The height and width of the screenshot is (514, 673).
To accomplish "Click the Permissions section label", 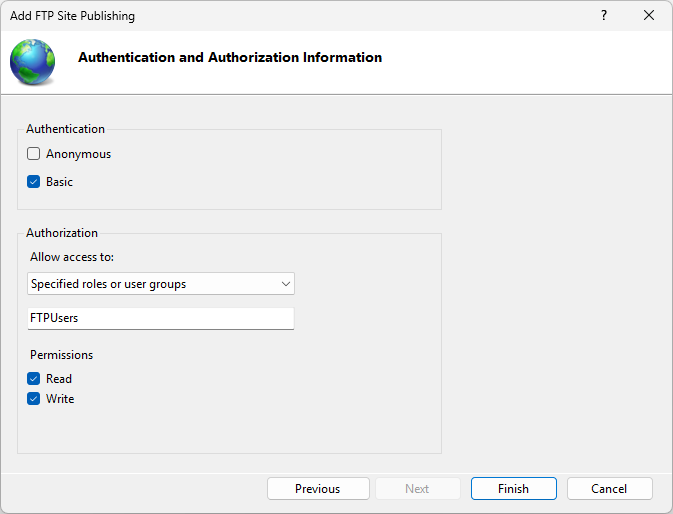I will tap(61, 355).
